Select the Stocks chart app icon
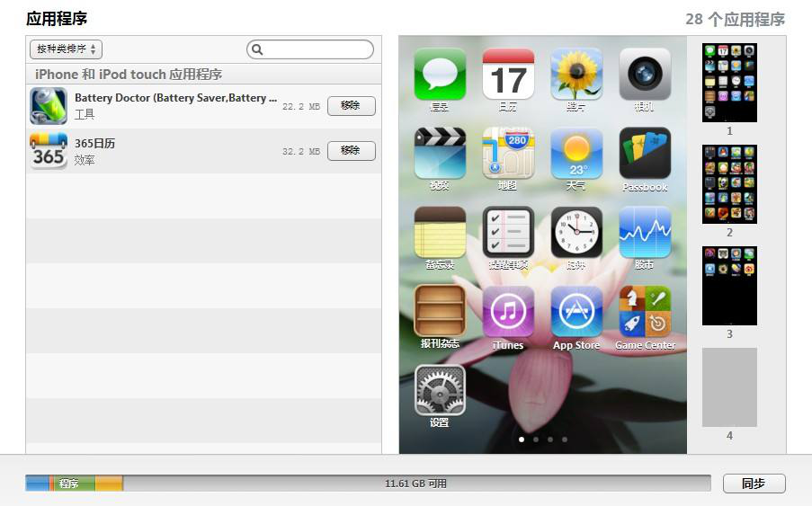812x506 pixels. (x=645, y=232)
